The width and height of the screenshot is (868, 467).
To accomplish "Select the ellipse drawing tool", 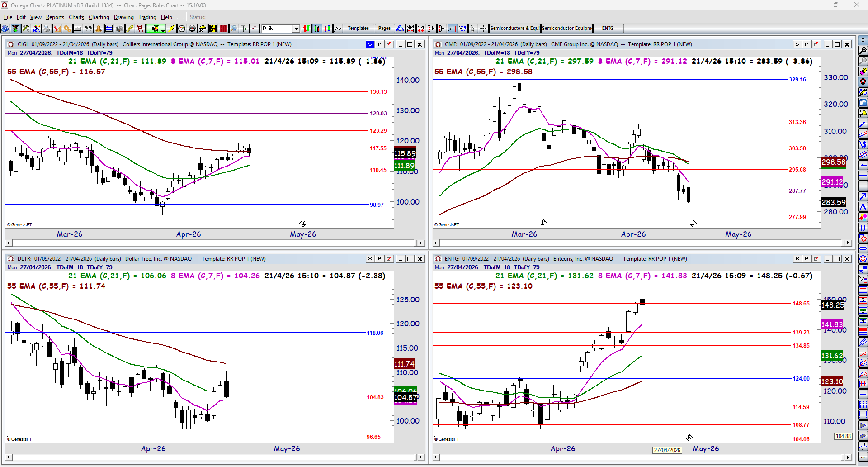I will (x=863, y=248).
